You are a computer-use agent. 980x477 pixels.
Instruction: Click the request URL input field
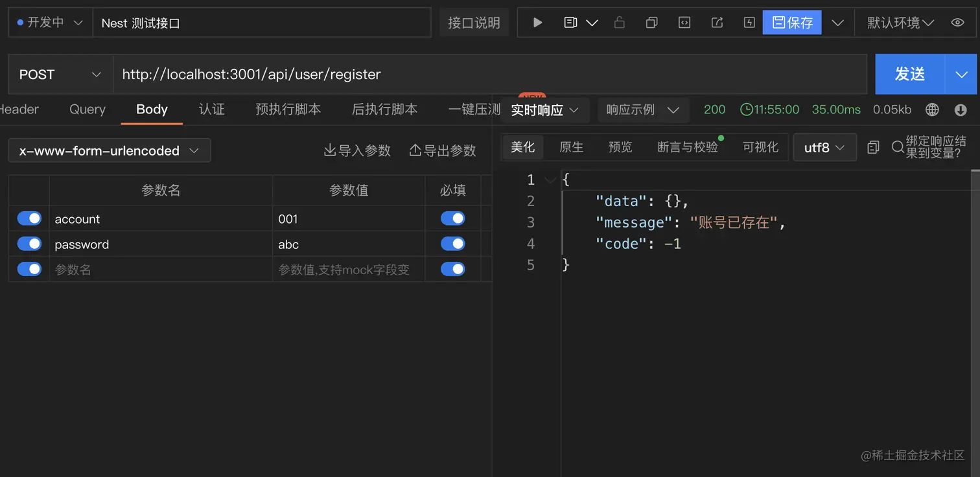point(489,75)
